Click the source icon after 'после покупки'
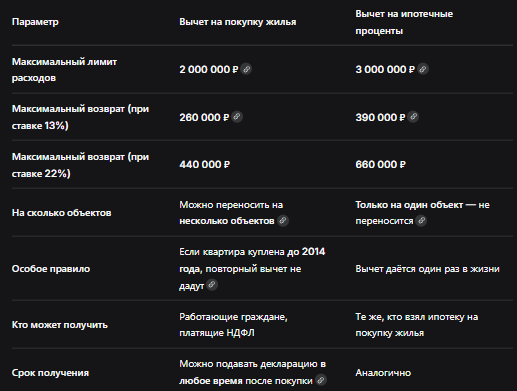Image resolution: width=517 pixels, height=391 pixels. [x=321, y=380]
